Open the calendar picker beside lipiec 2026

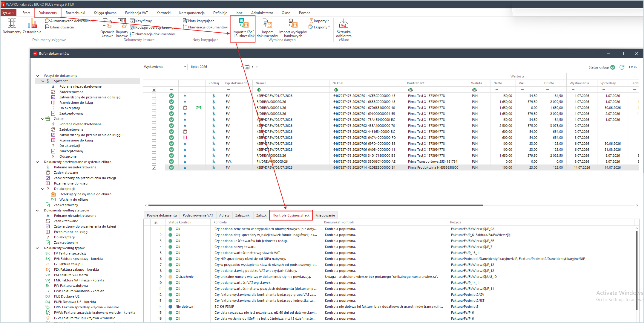247,67
